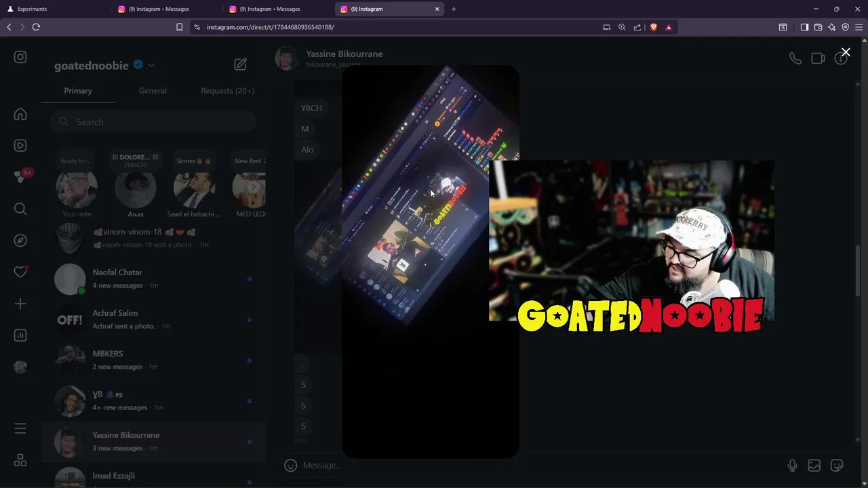Switch to the General tab
Screen dimensions: 868x488
point(153,91)
